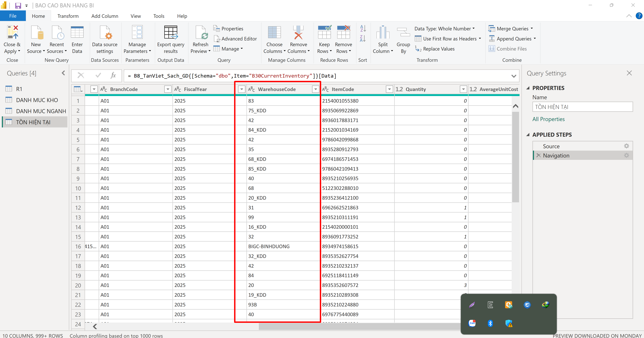Open the WarehouseCode column filter dropdown

coord(316,89)
